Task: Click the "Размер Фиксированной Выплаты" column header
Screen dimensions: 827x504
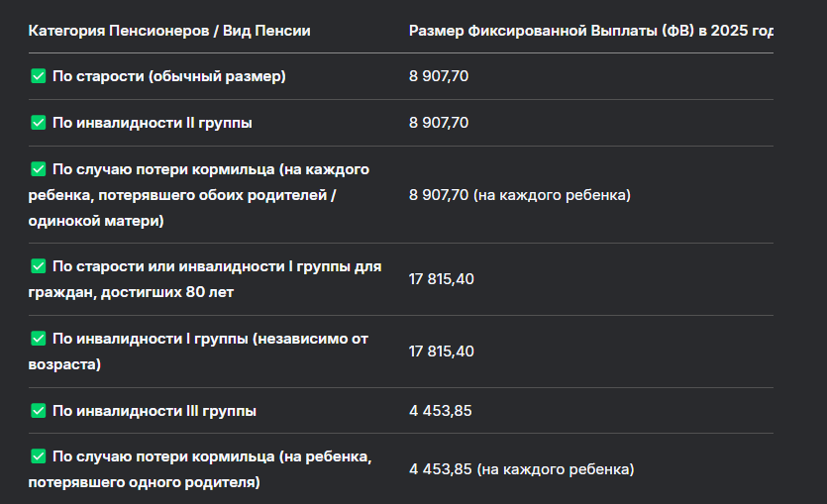Action: (x=590, y=31)
